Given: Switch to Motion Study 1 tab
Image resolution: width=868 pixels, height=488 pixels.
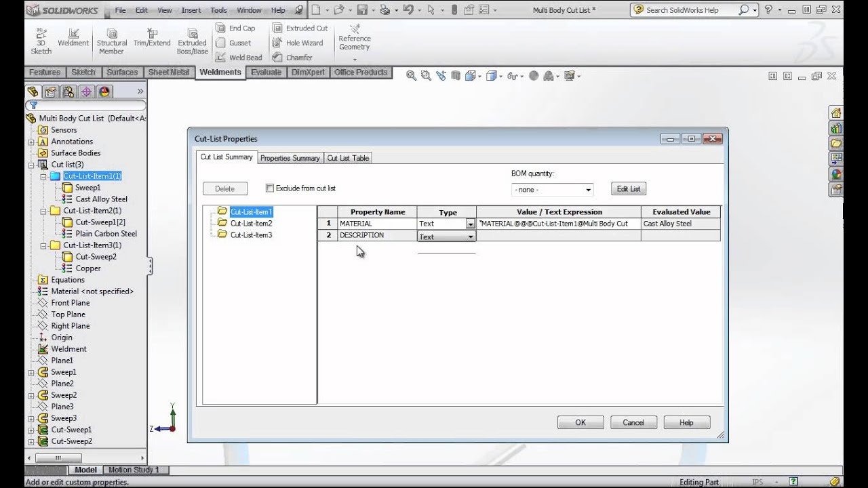Looking at the screenshot, I should point(134,470).
